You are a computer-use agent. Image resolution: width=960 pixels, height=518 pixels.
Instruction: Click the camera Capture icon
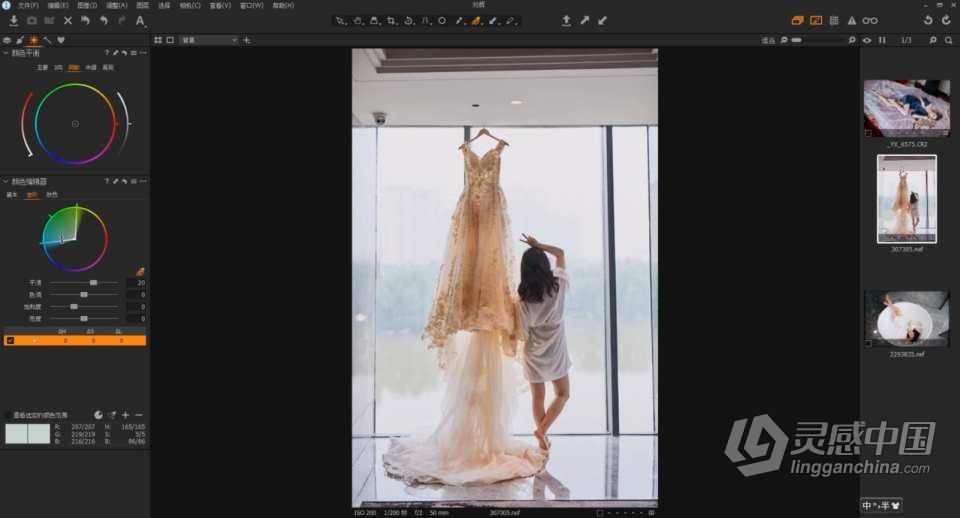point(32,21)
